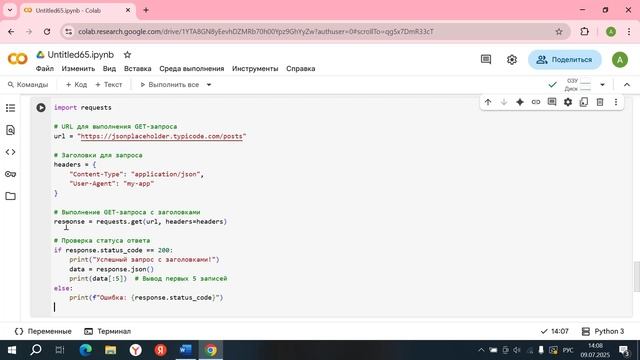Expand the RAM/disk resources dropdown arrow
This screenshot has height=360, width=640.
point(602,84)
